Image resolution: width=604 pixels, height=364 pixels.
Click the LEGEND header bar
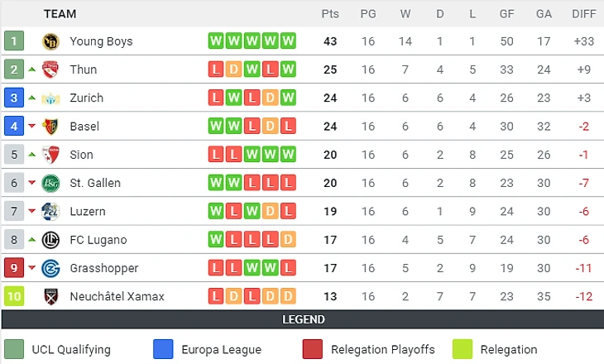pos(302,319)
